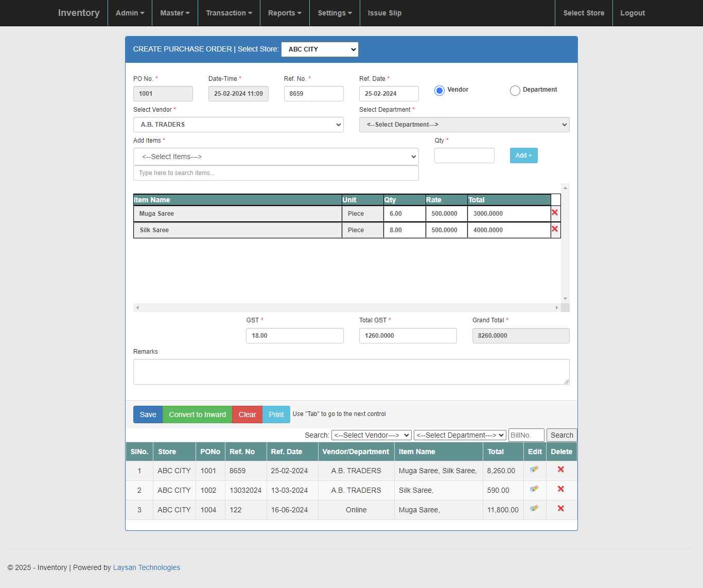The height and width of the screenshot is (588, 703).
Task: Click the scroll-down arrow of item table
Action: pos(565,299)
